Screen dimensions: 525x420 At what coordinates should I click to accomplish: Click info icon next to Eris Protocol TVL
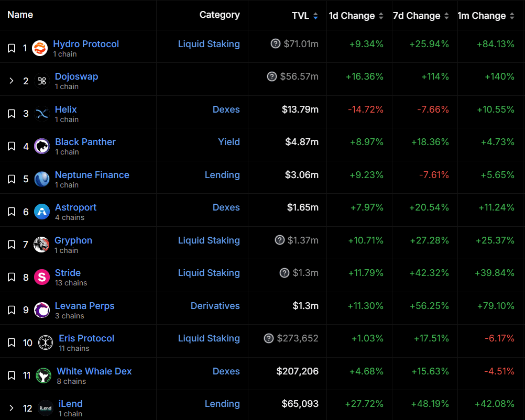pos(269,338)
